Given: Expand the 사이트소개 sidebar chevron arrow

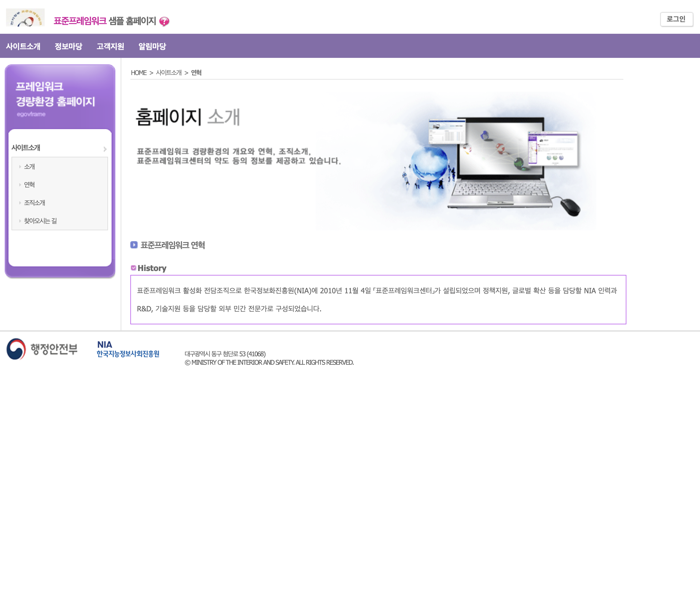Looking at the screenshot, I should [x=105, y=149].
